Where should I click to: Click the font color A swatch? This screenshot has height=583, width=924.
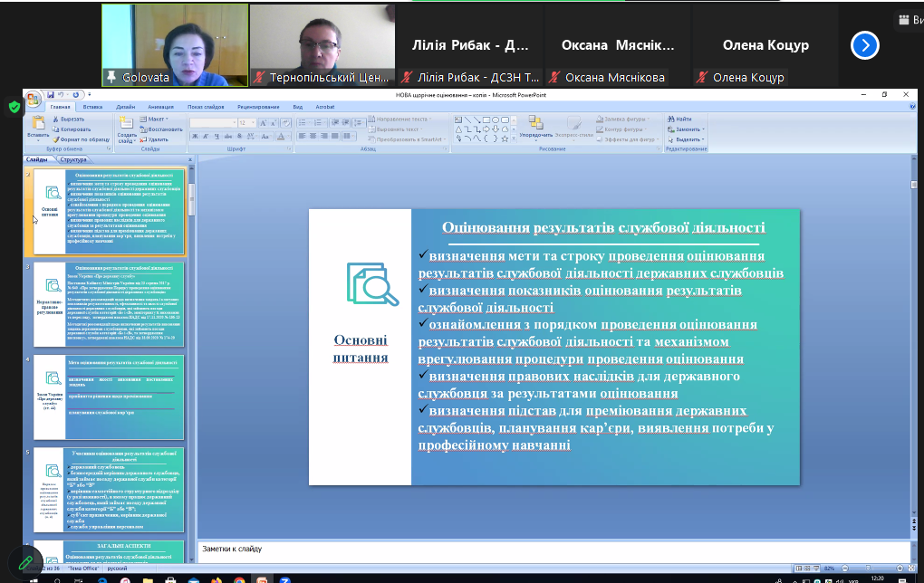click(x=281, y=136)
